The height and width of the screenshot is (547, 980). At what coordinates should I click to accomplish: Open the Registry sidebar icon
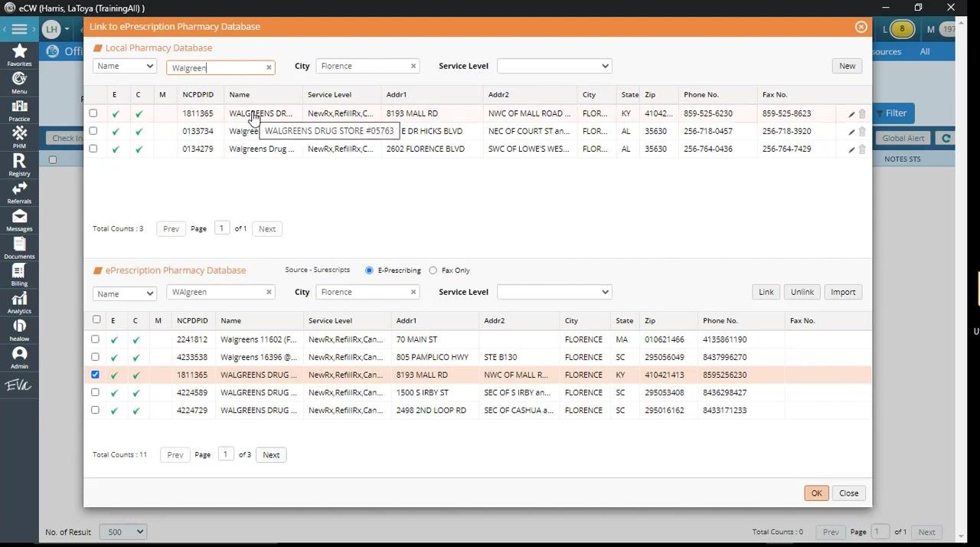(19, 165)
